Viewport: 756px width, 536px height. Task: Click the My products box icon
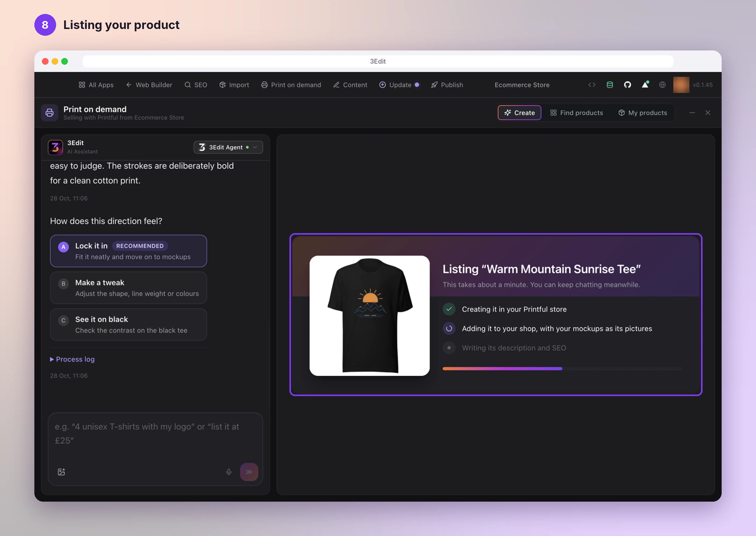(621, 113)
